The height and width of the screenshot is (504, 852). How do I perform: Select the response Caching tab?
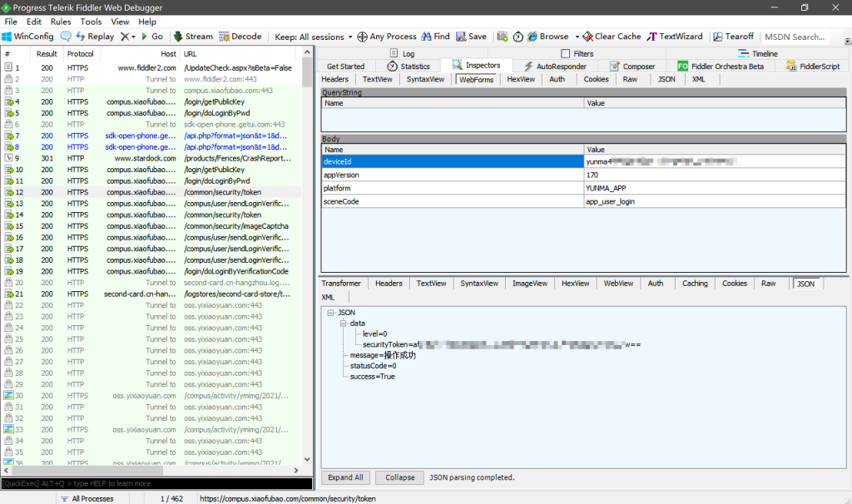tap(695, 284)
